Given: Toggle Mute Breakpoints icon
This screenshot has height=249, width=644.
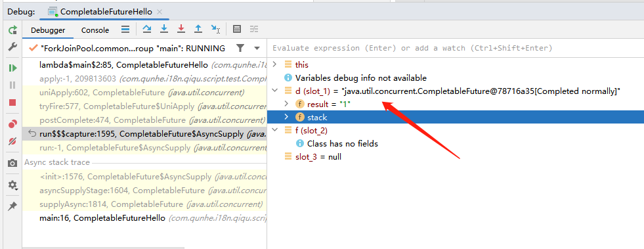Looking at the screenshot, I should pos(12,141).
